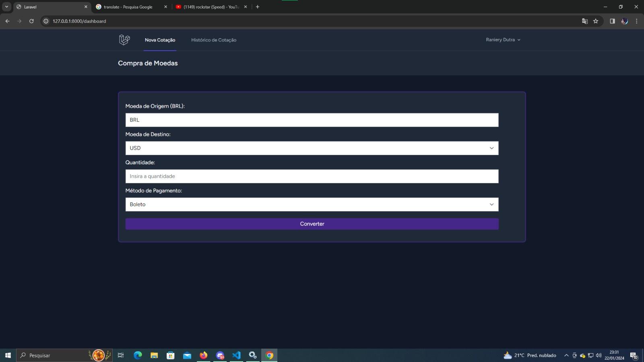
Task: Expand the Raniery Dutra user menu
Action: (503, 40)
